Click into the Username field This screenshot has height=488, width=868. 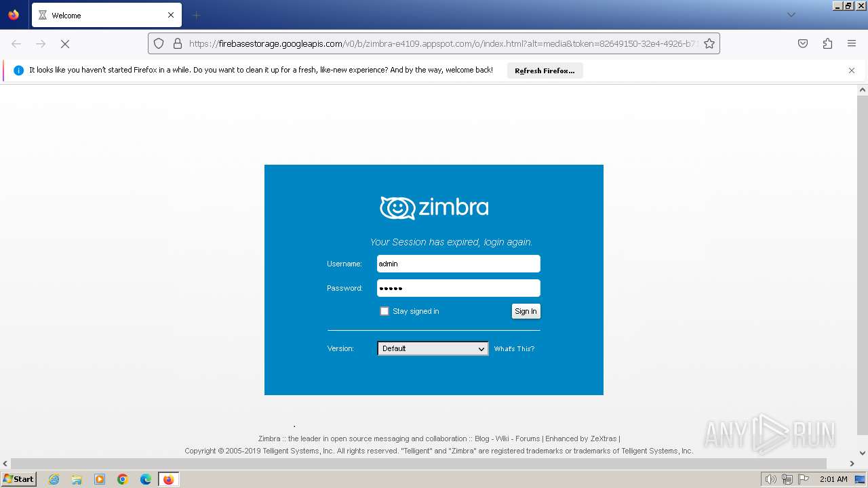pos(458,264)
